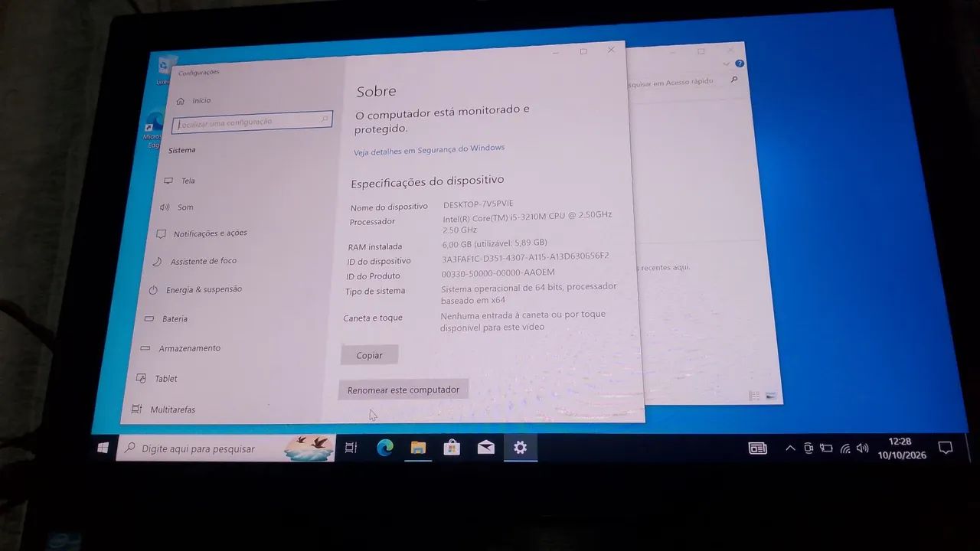The height and width of the screenshot is (551, 980).
Task: Open the Wi-Fi network flyout
Action: (845, 448)
